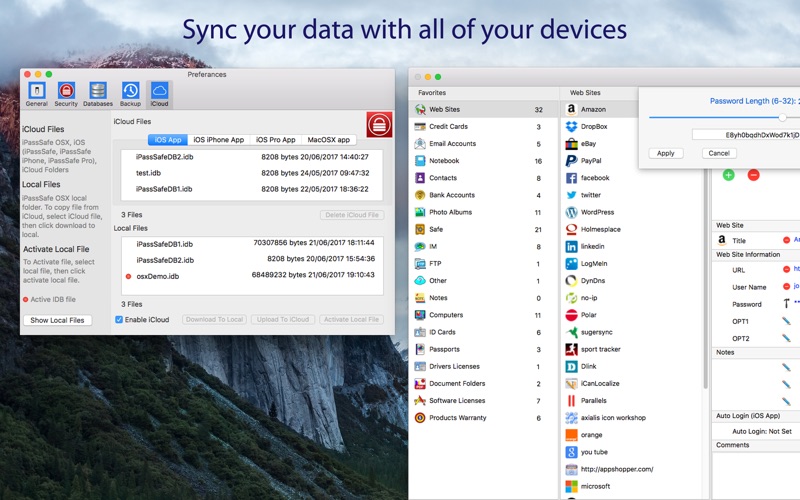Image resolution: width=800 pixels, height=500 pixels.
Task: Adjust the Password Length slider handle
Action: 782,117
